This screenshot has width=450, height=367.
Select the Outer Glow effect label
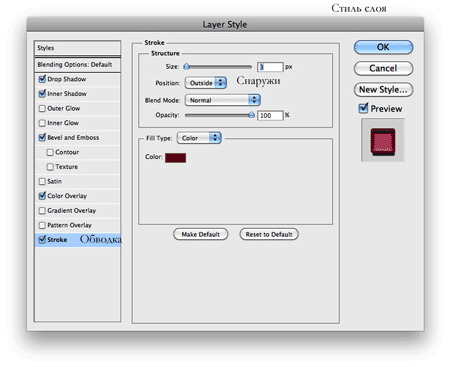point(64,109)
